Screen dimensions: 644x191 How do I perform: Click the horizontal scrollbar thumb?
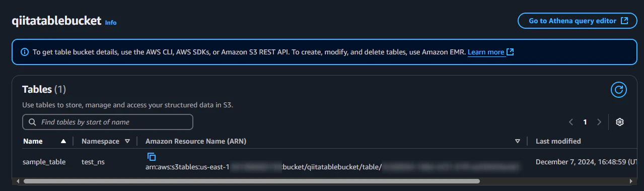tap(252, 180)
